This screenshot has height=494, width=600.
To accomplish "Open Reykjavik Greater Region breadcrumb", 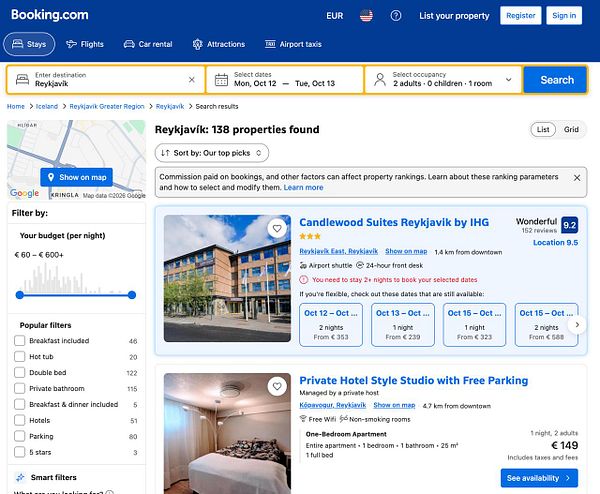I will [107, 106].
